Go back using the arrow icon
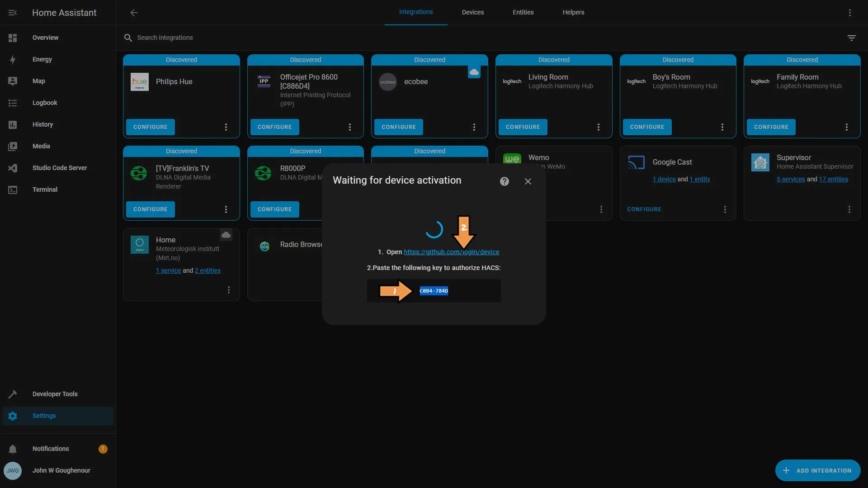This screenshot has height=488, width=868. click(134, 13)
